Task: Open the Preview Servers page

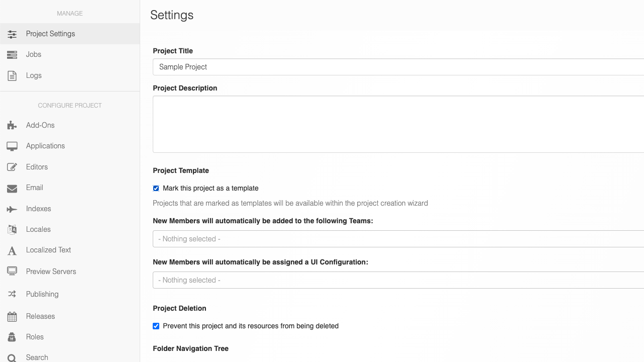Action: tap(51, 271)
